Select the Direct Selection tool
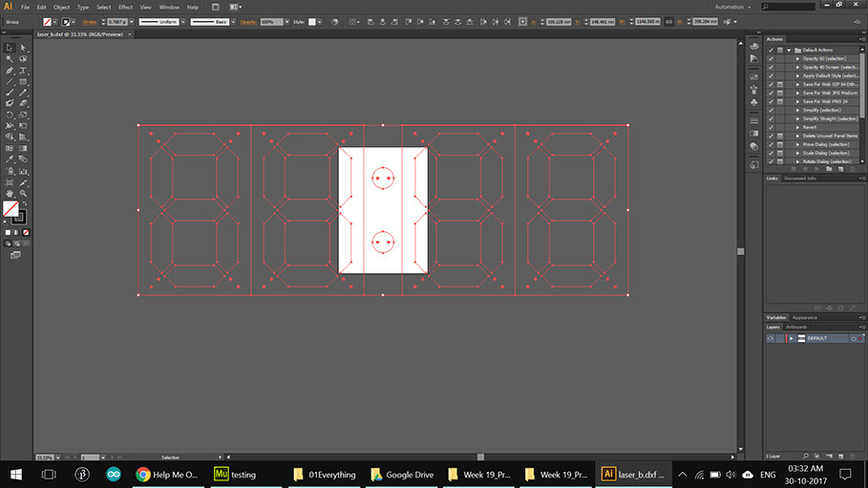Viewport: 868px width, 488px height. pyautogui.click(x=23, y=48)
